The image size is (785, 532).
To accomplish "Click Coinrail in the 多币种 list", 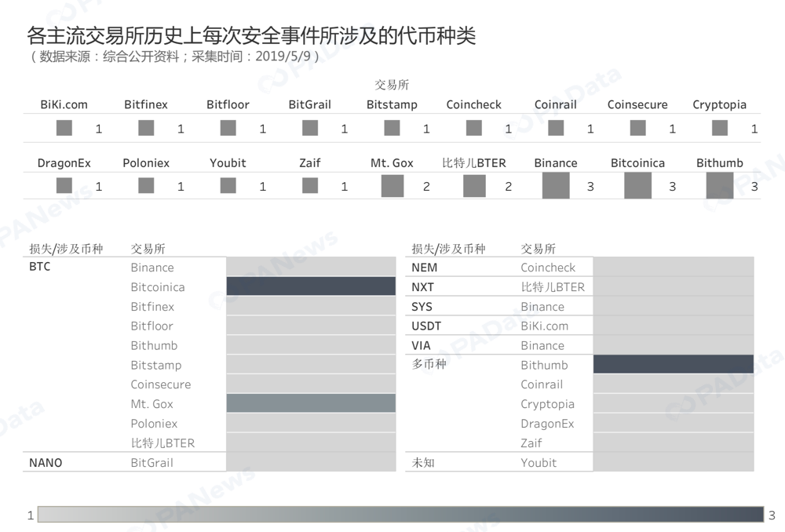I will 542,384.
